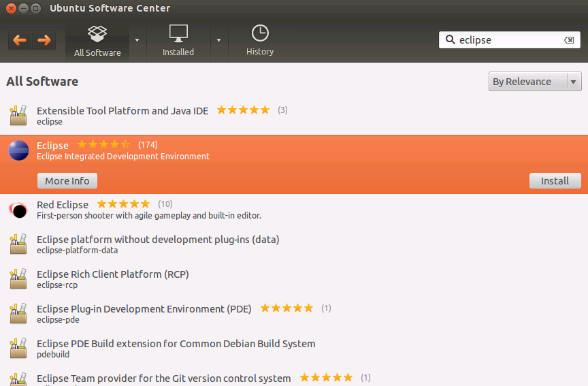The image size is (588, 386).
Task: Select Eclipse platform without development plug-ins (data)
Action: 294,244
